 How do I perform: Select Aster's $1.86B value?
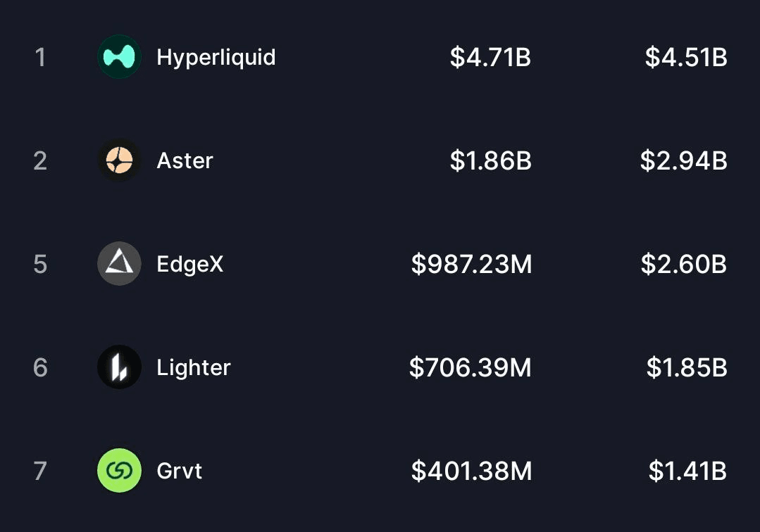490,160
